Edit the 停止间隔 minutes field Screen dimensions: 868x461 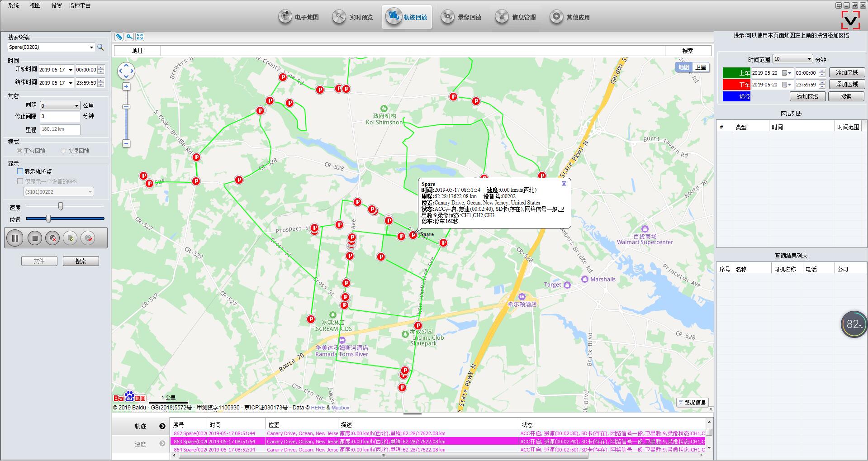pos(60,117)
